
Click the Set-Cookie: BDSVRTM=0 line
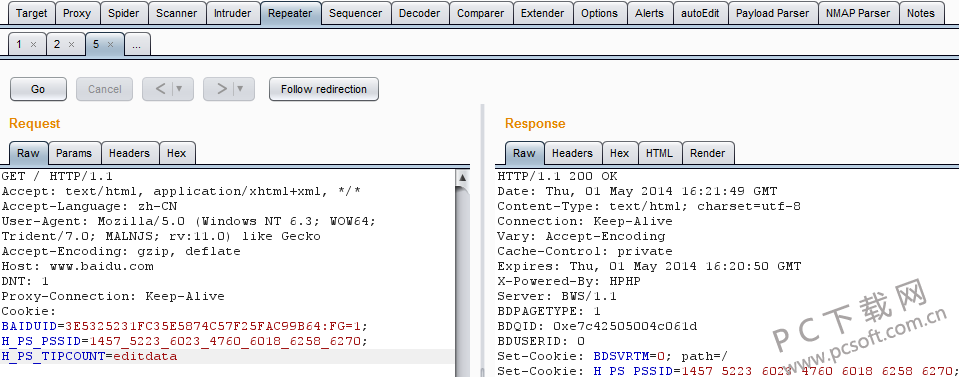coord(613,356)
